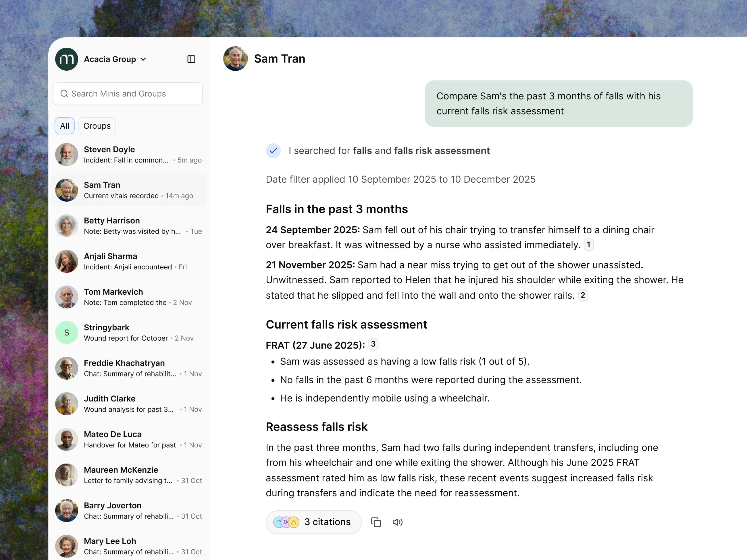The height and width of the screenshot is (560, 747).
Task: Click the 'FRAT (27 June 2025):' label
Action: tap(315, 345)
